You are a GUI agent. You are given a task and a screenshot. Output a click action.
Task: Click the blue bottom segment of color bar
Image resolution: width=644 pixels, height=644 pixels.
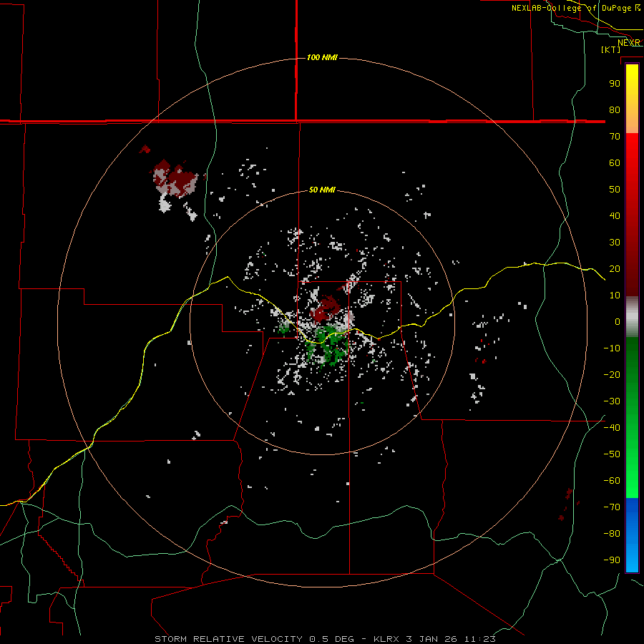point(632,535)
